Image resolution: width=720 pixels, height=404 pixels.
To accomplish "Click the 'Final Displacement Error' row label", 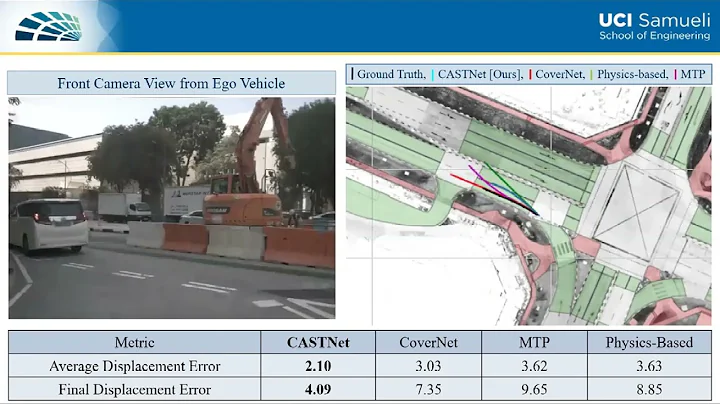I will pos(135,390).
